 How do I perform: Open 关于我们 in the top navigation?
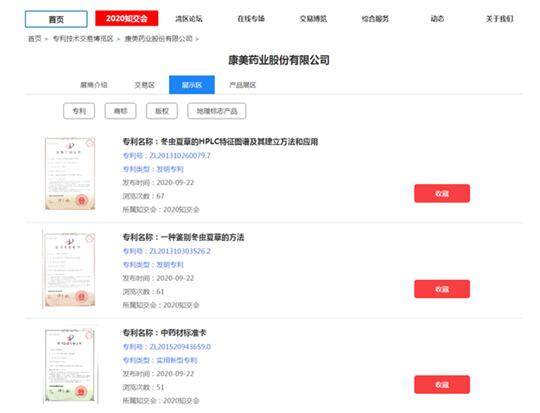[x=499, y=19]
